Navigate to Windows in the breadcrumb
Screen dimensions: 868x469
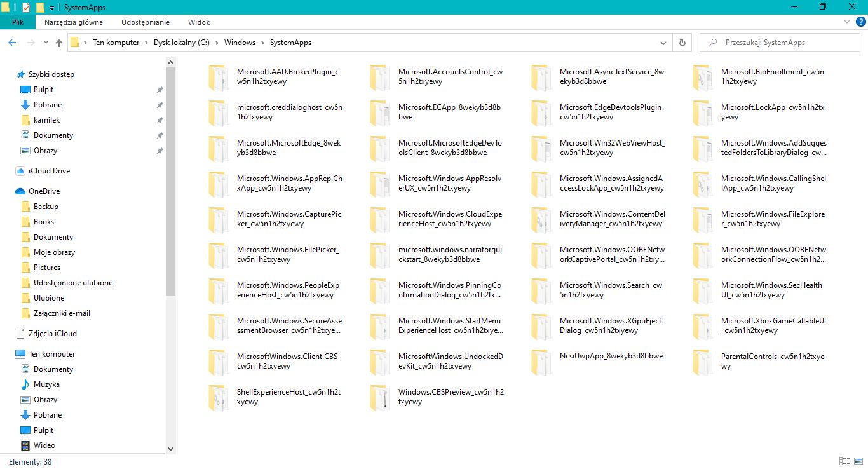tap(240, 43)
